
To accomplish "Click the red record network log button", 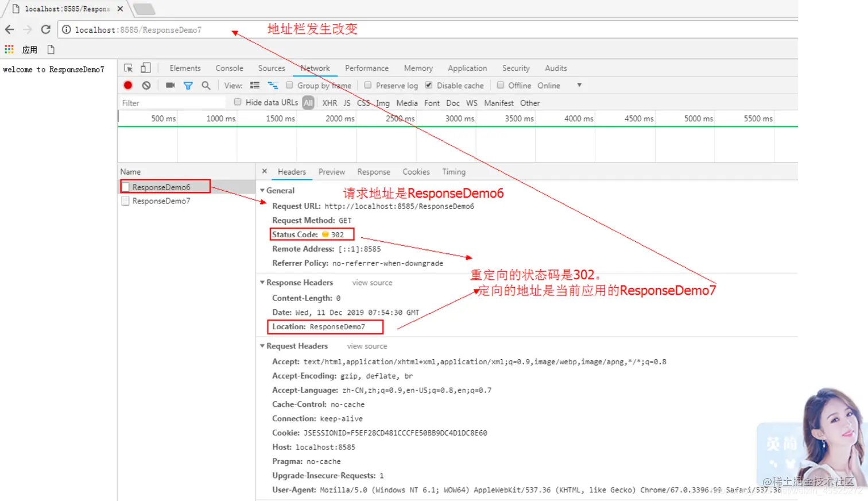I will (128, 85).
